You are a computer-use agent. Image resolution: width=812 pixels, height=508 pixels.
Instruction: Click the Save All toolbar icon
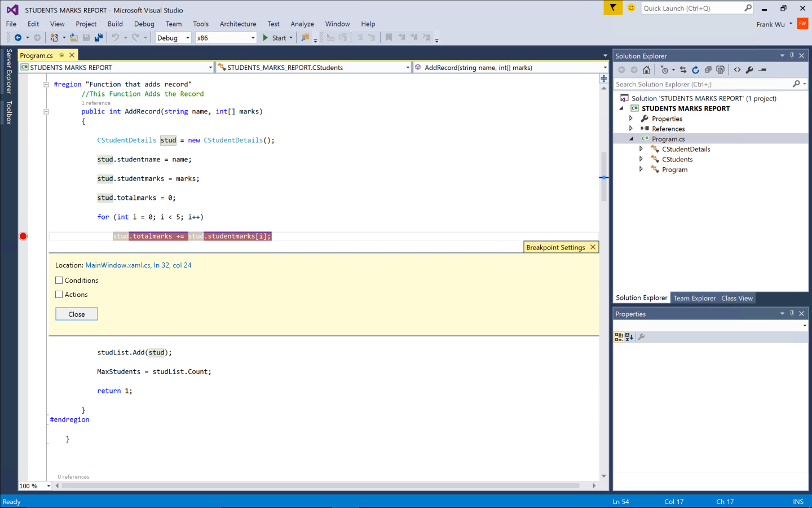[x=99, y=38]
